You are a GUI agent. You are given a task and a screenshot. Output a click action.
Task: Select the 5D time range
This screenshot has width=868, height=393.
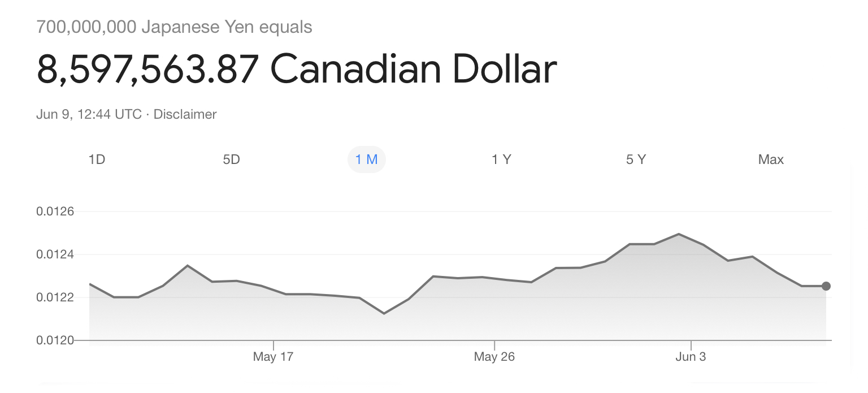coord(231,159)
